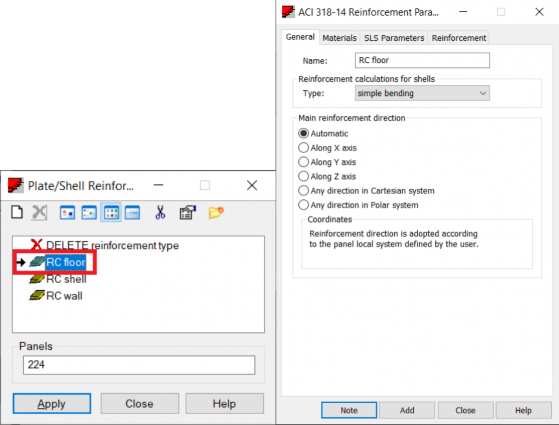Click the new reinforcement type definition icon
This screenshot has width=559, height=425.
pos(17,212)
